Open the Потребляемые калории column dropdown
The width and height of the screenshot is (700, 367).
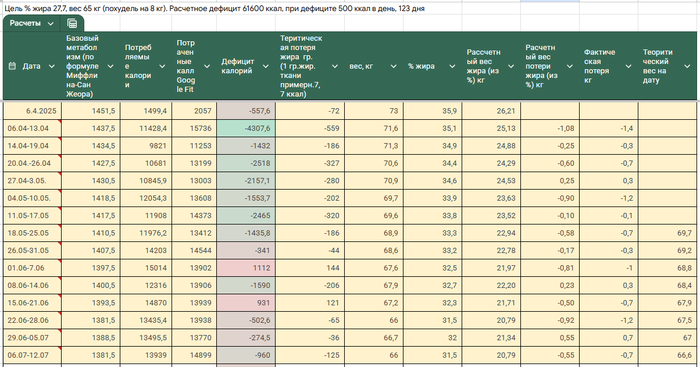click(x=162, y=66)
